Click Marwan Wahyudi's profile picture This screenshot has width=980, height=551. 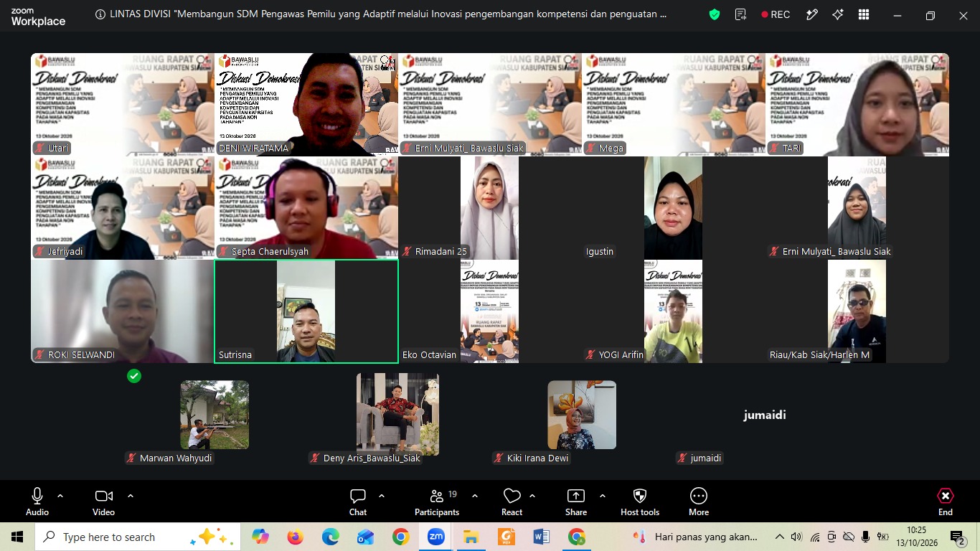pos(215,415)
